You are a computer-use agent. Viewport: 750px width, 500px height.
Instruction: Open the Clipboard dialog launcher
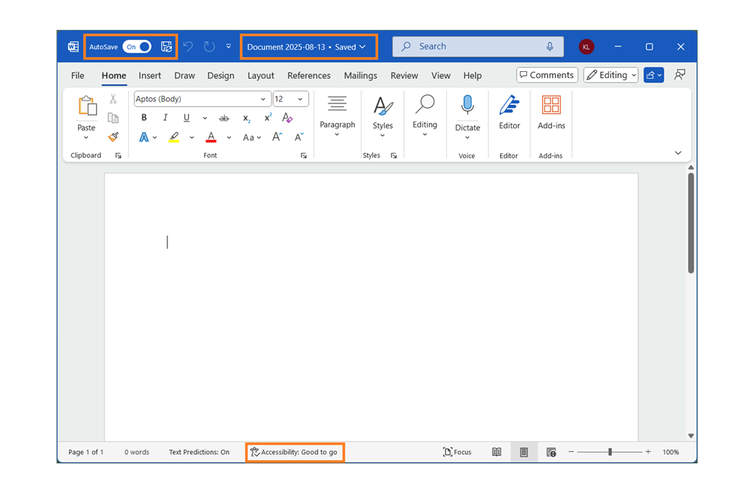(x=118, y=156)
